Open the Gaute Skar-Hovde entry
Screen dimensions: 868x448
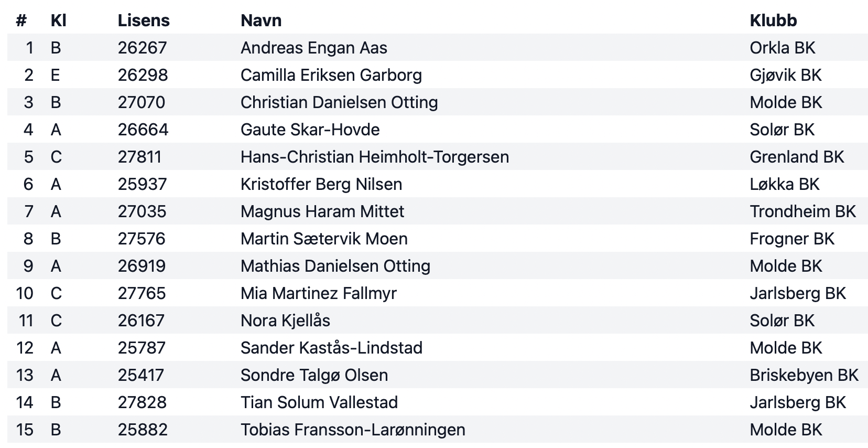(x=437, y=130)
